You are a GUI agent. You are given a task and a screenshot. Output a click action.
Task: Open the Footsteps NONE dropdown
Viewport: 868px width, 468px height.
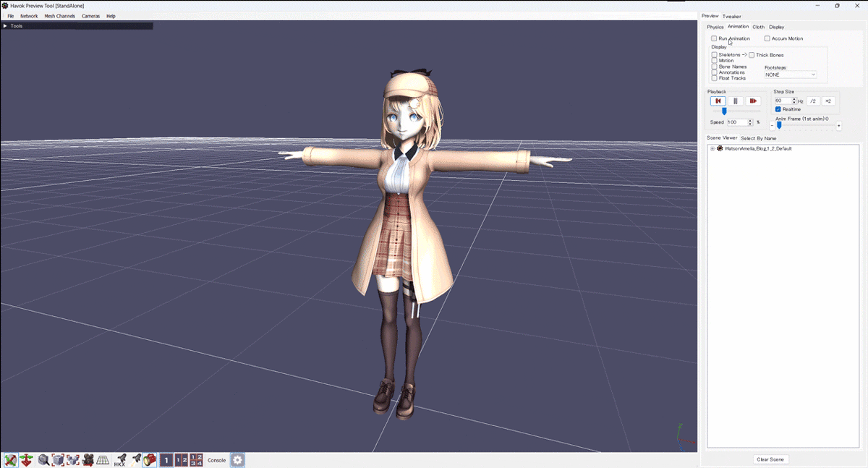point(791,75)
